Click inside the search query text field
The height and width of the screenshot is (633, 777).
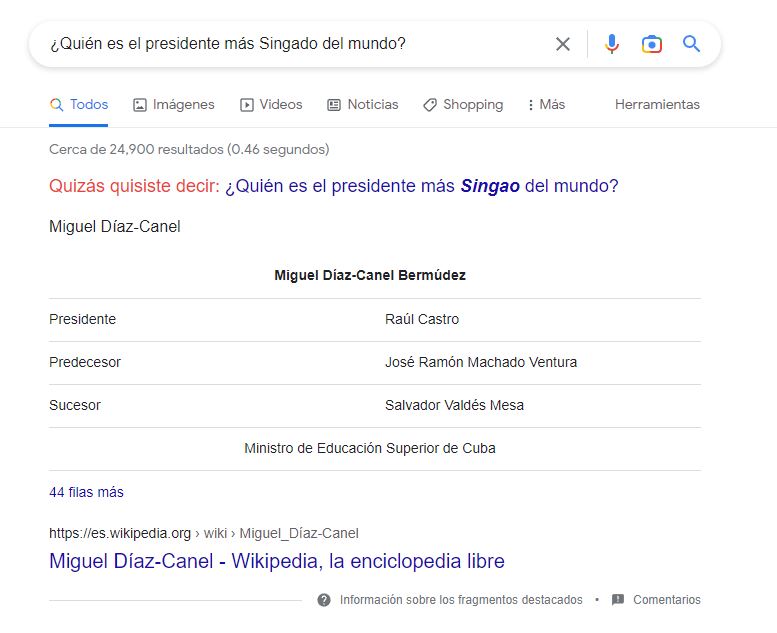coord(280,44)
